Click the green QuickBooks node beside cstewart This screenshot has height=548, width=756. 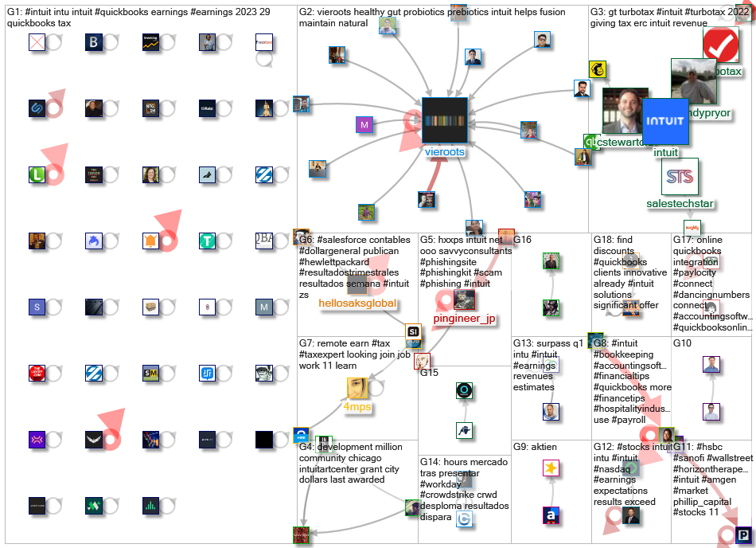(590, 142)
